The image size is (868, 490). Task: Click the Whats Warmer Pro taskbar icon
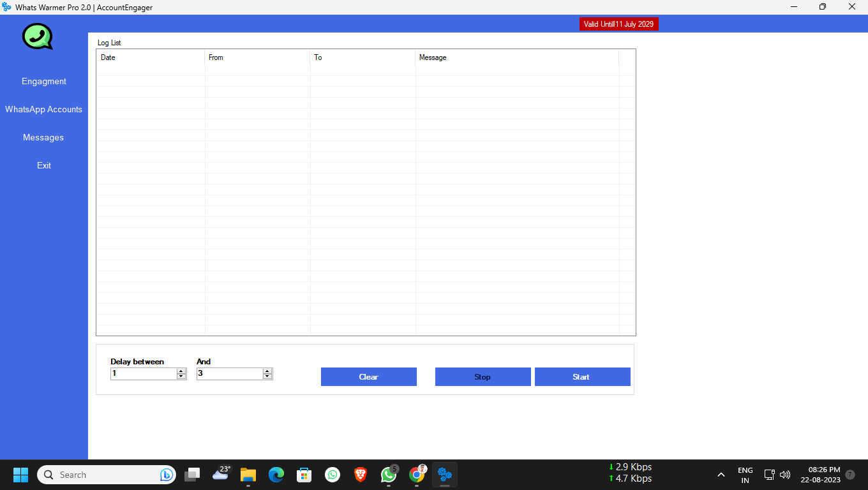(445, 475)
